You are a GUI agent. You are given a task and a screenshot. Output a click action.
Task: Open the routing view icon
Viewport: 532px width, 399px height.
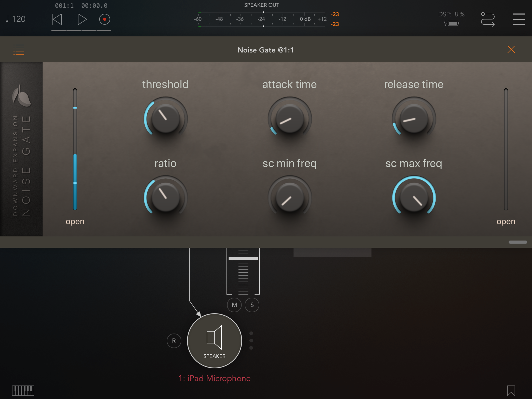click(488, 19)
